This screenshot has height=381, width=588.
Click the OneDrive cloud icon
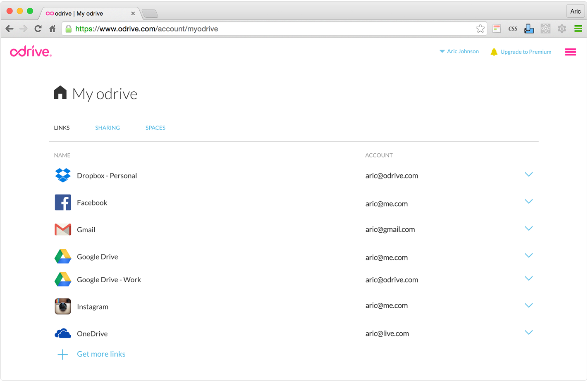point(63,333)
